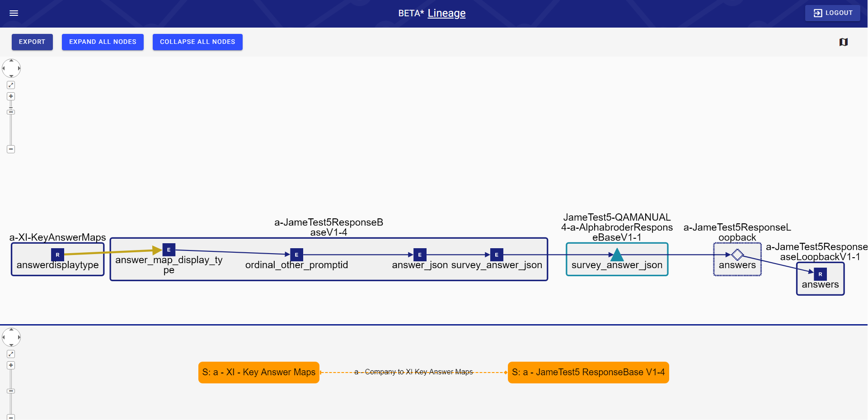Zoom in on the lower system graph
868x420 pixels.
[11, 365]
